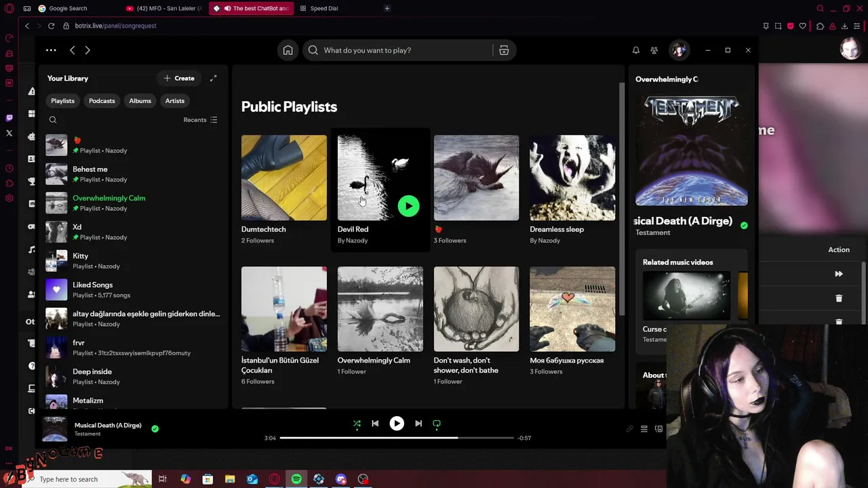This screenshot has height=488, width=868.
Task: Open Testament artist link in player bar
Action: (x=87, y=434)
